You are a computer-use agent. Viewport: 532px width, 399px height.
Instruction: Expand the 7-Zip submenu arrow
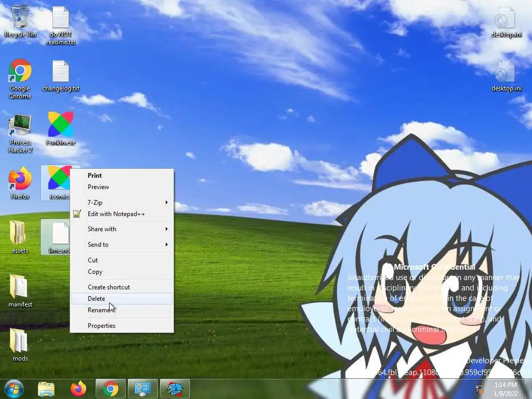click(x=167, y=203)
